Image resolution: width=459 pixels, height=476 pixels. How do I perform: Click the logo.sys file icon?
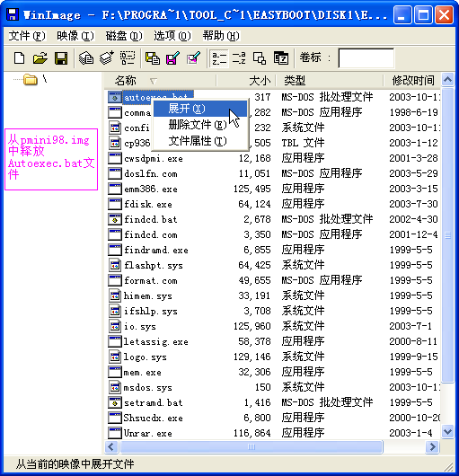coord(114,357)
